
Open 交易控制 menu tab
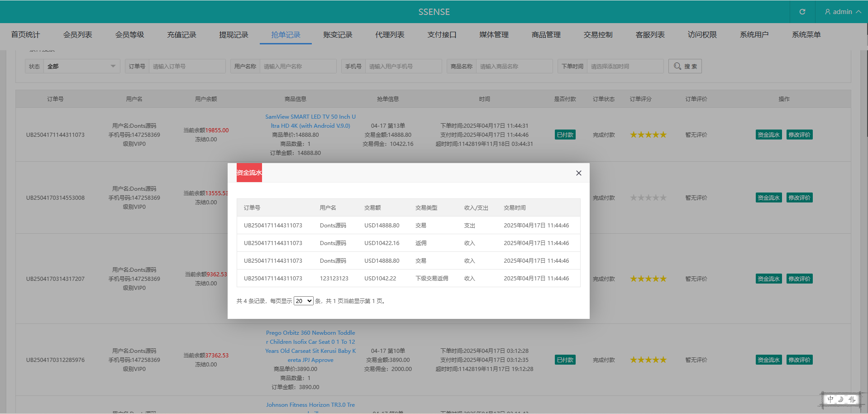(598, 35)
